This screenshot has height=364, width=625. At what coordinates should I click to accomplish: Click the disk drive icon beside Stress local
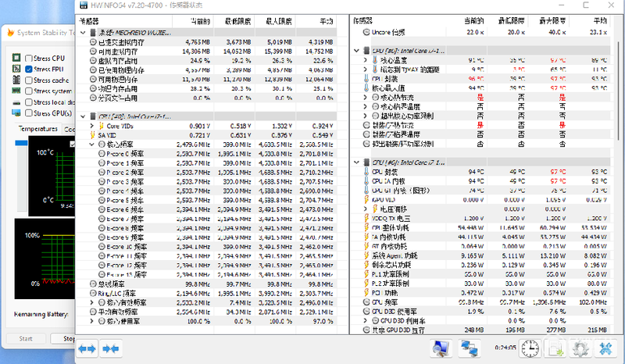(x=16, y=102)
